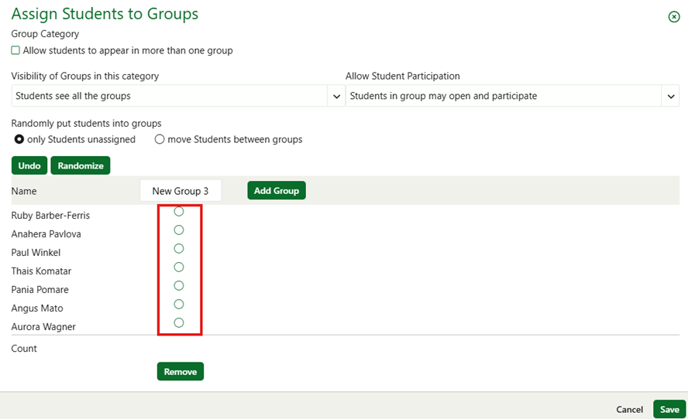
Task: Remove New Group 3 with Remove button
Action: click(x=180, y=371)
